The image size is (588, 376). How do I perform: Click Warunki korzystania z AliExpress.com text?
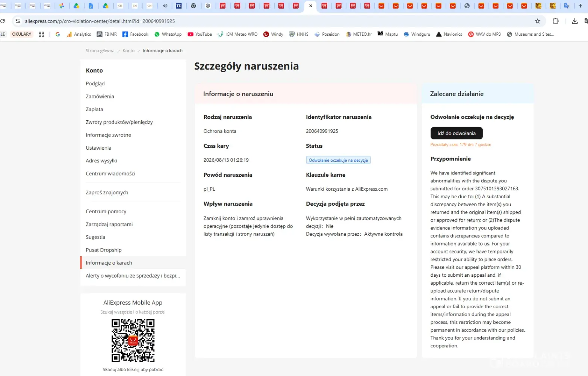point(347,189)
